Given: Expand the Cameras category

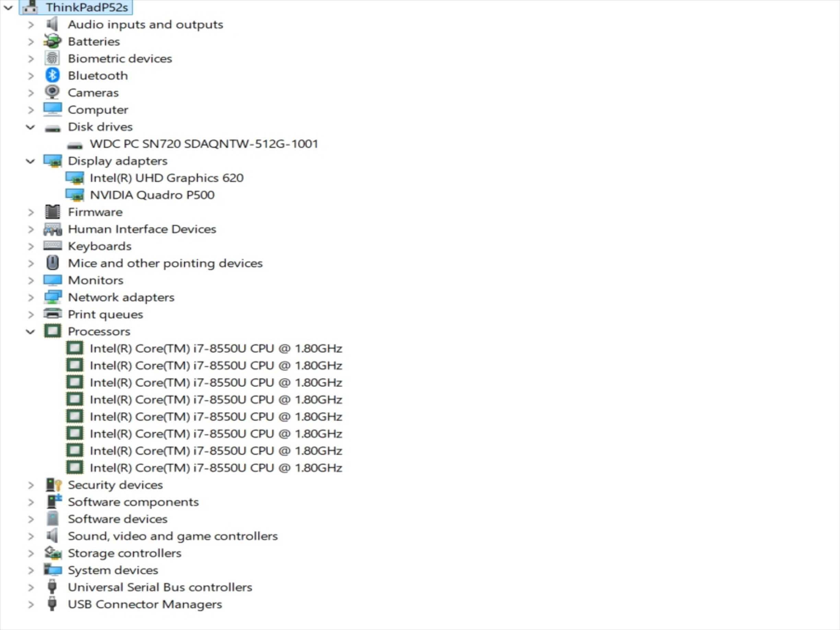Looking at the screenshot, I should tap(31, 93).
